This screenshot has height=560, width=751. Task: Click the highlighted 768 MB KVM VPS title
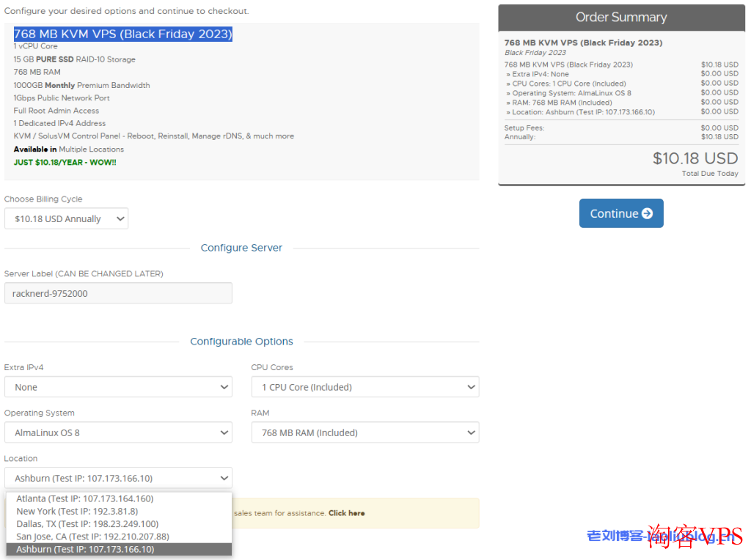pos(123,34)
